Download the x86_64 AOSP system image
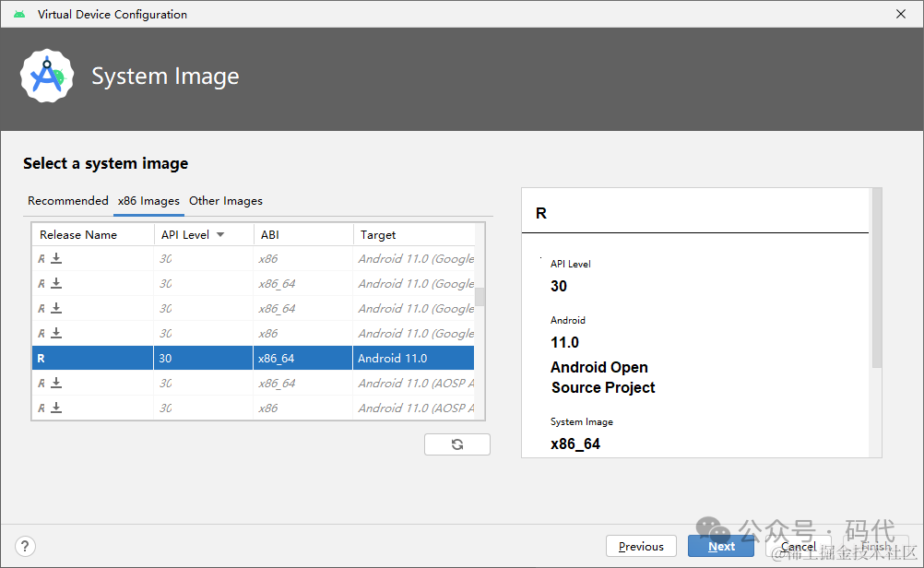The width and height of the screenshot is (924, 568). [56, 383]
